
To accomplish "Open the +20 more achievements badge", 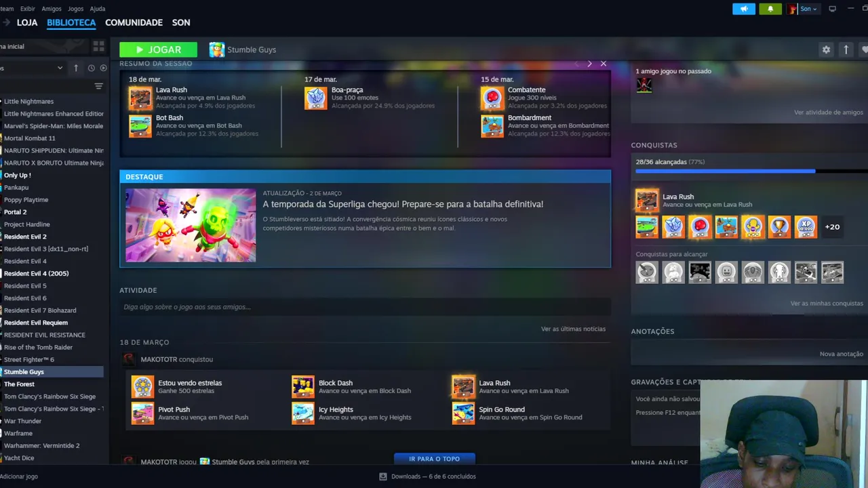I will click(x=832, y=227).
